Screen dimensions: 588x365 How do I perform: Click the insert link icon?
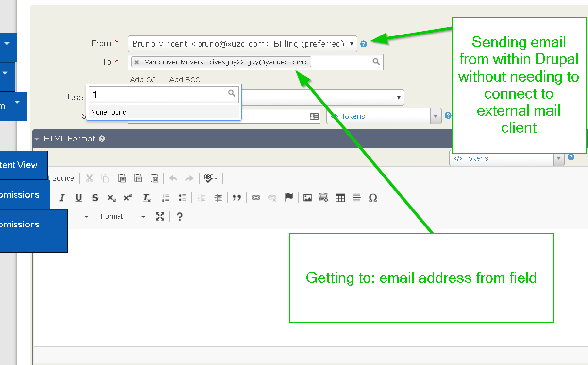pos(256,198)
